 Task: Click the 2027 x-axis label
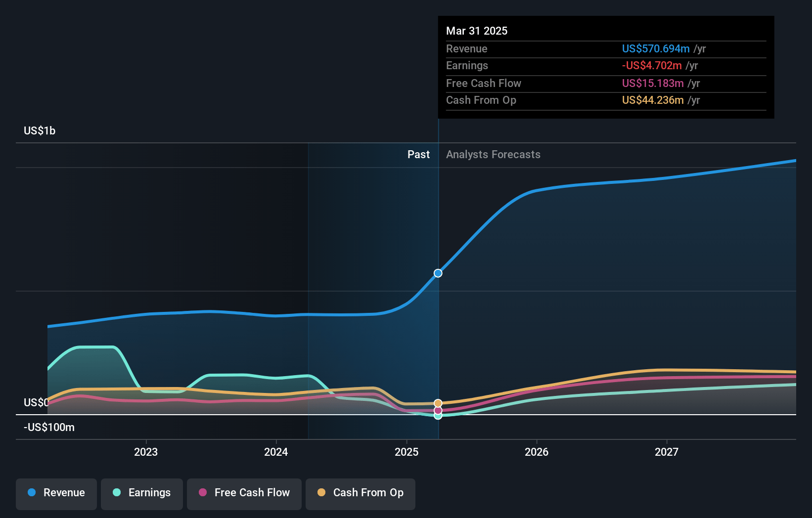point(667,452)
